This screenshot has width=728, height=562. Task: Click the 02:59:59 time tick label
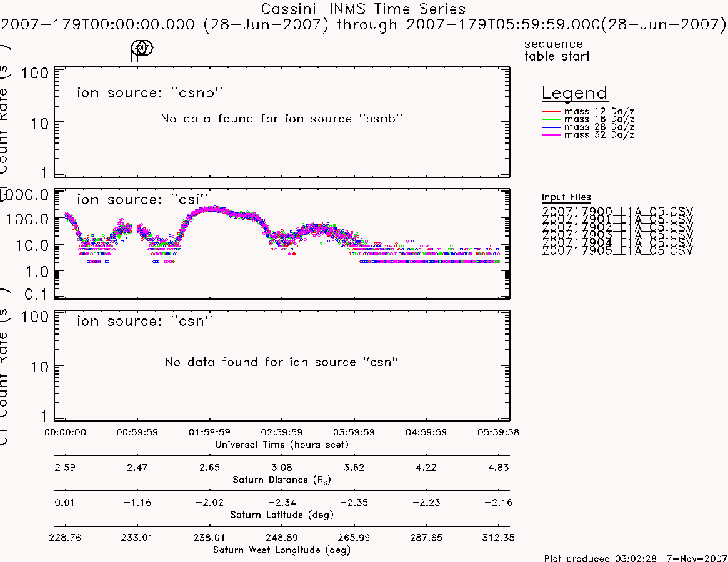tap(281, 432)
